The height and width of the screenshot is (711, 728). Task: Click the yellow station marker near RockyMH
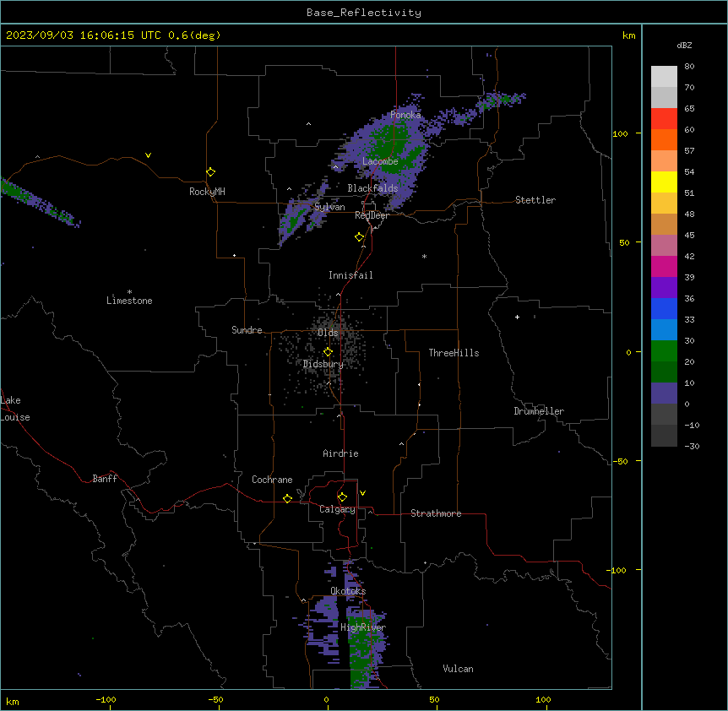coord(211,172)
